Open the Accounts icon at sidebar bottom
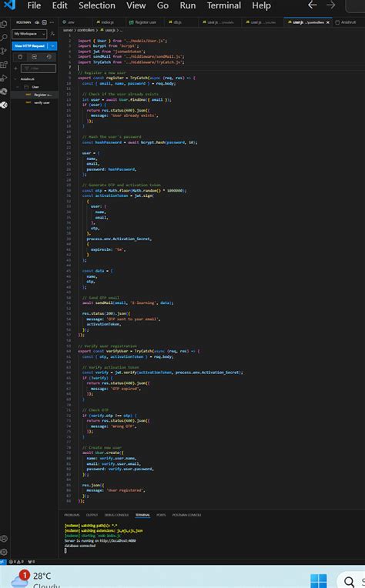The height and width of the screenshot is (588, 365). [4, 538]
